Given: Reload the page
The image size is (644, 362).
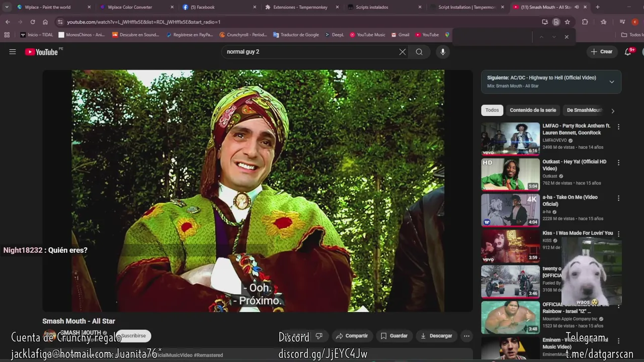Looking at the screenshot, I should click(33, 22).
